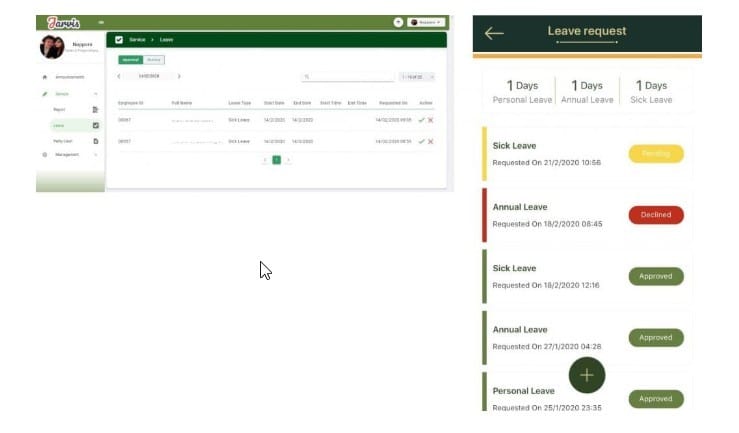This screenshot has height=433, width=739.
Task: Click the plus icon in top green bar
Action: coord(398,22)
